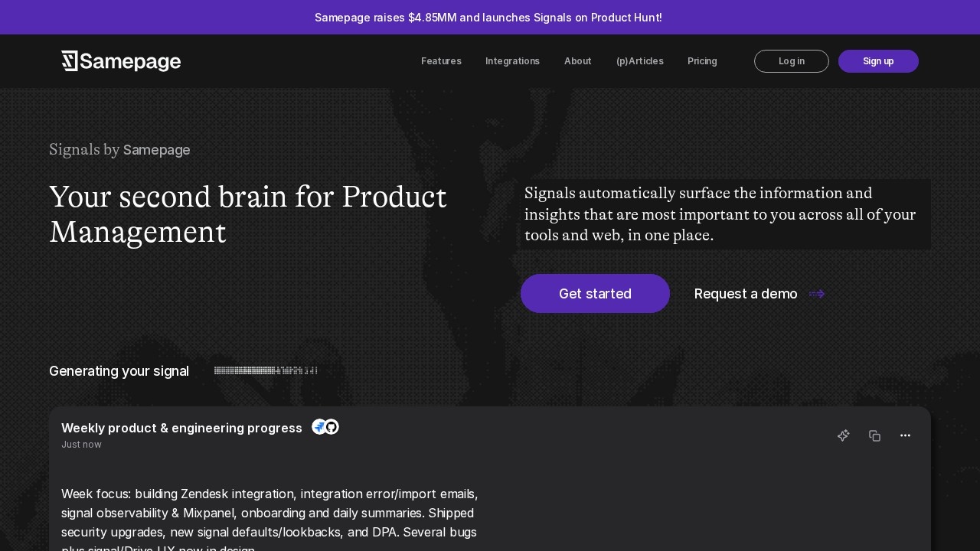Click the GitHub source icon on the signal card
The image size is (980, 551).
pos(332,427)
